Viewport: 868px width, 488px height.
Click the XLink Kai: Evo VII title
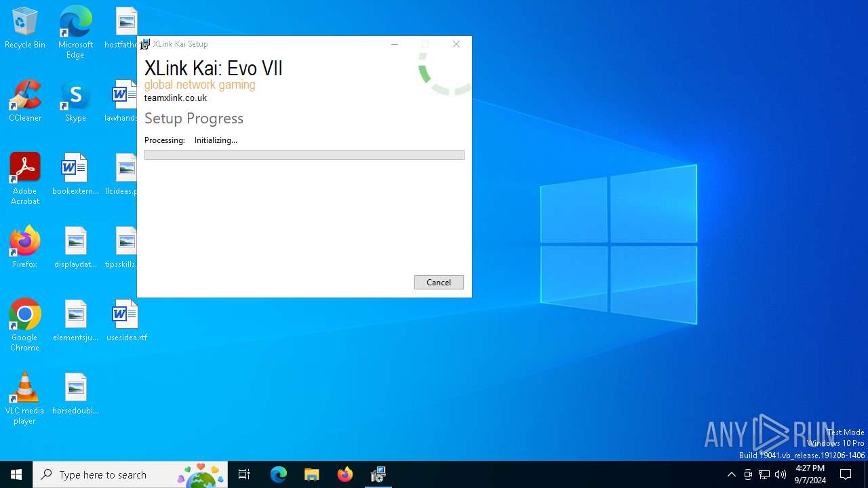click(x=214, y=68)
